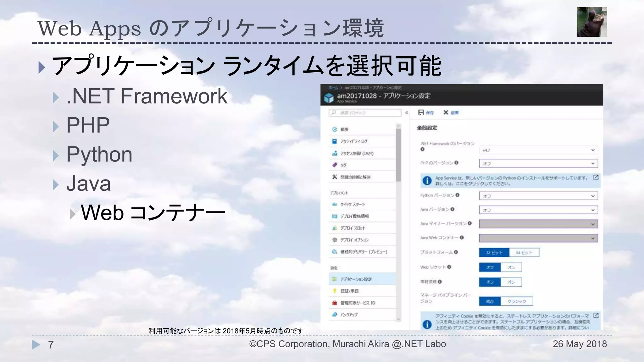Select the 32 ビット platform option

[x=494, y=252]
